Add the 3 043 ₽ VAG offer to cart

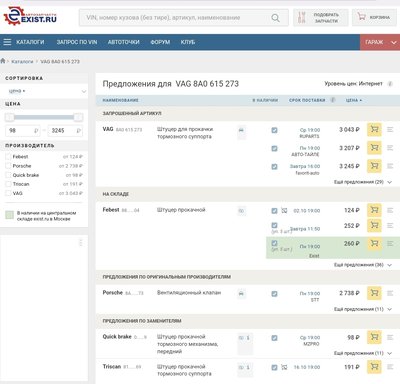[x=374, y=129]
